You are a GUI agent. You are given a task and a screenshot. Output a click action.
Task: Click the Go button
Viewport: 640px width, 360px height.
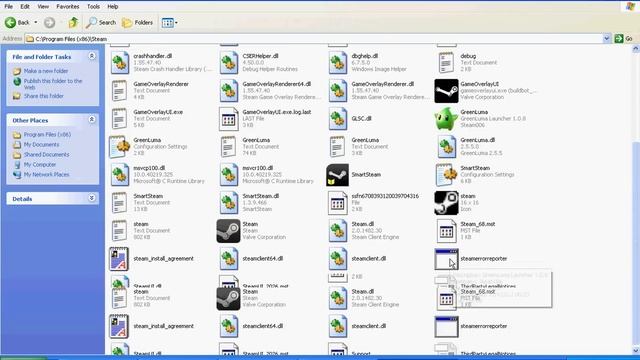(x=624, y=38)
